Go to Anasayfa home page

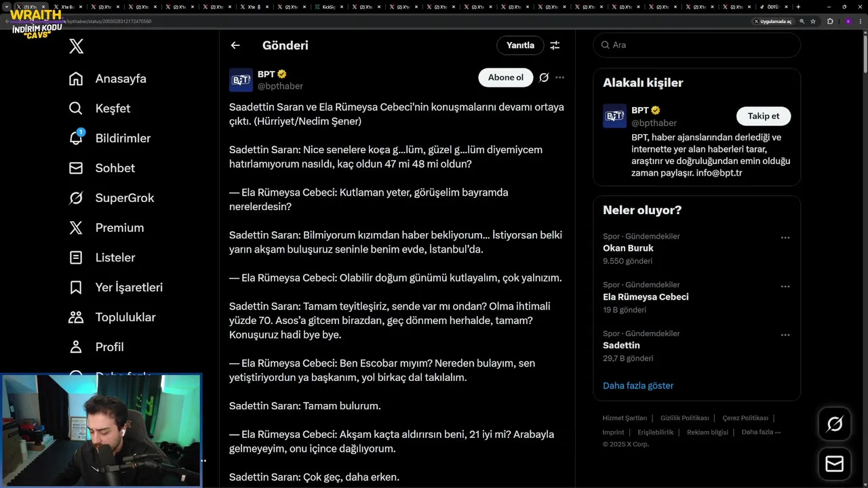(108, 79)
